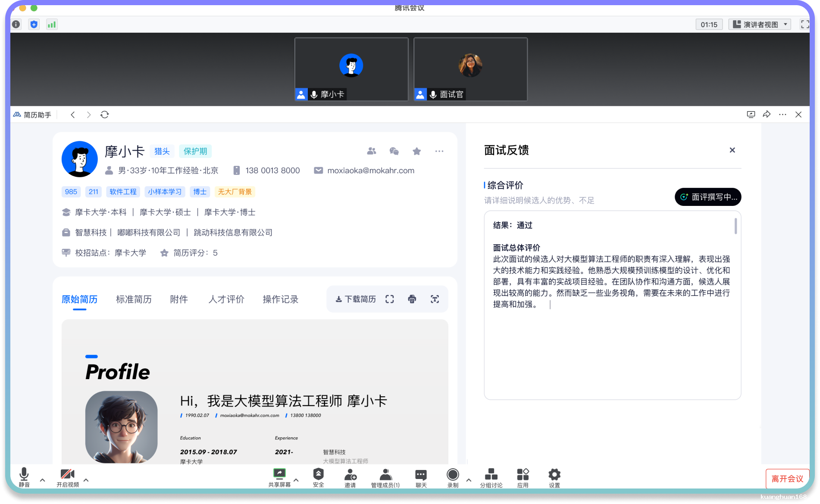Turn on camera with 开启视频
The image size is (820, 504).
tap(68, 477)
